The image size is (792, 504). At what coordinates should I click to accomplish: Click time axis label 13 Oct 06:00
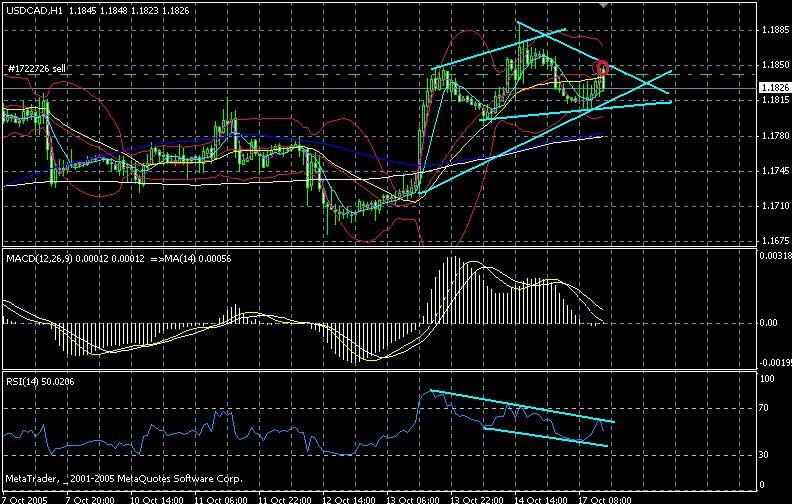[413, 500]
